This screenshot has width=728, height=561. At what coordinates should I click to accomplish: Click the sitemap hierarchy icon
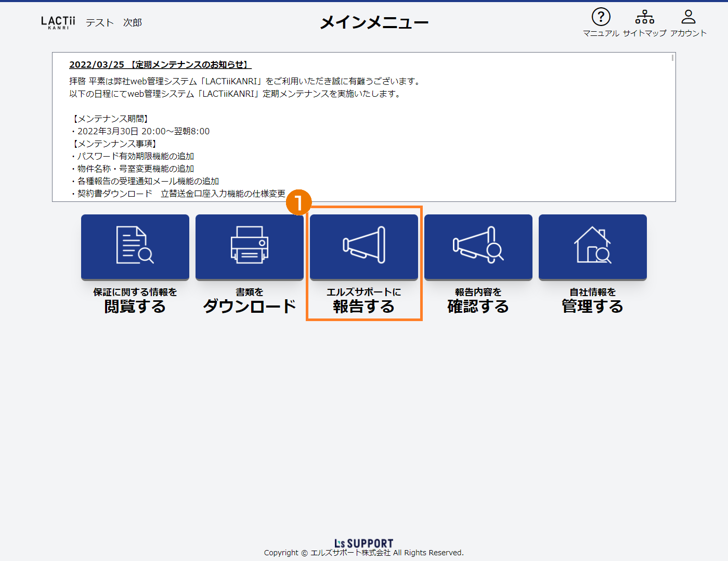644,17
